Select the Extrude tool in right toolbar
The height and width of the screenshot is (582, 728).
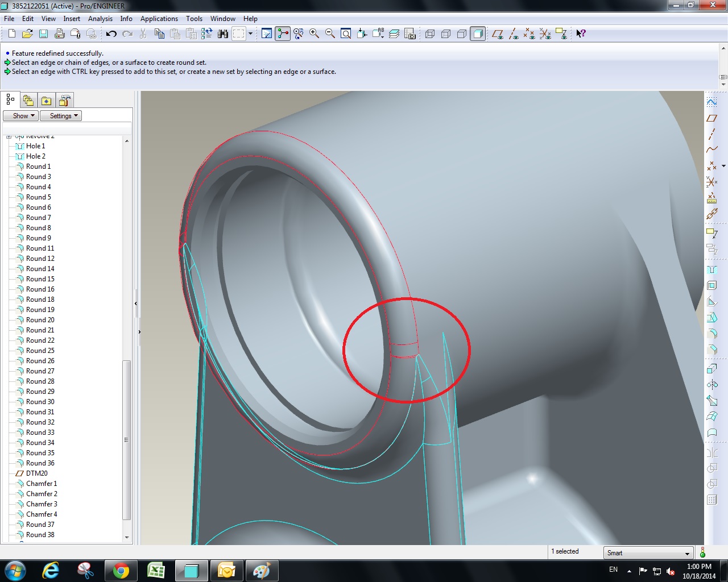(x=712, y=369)
